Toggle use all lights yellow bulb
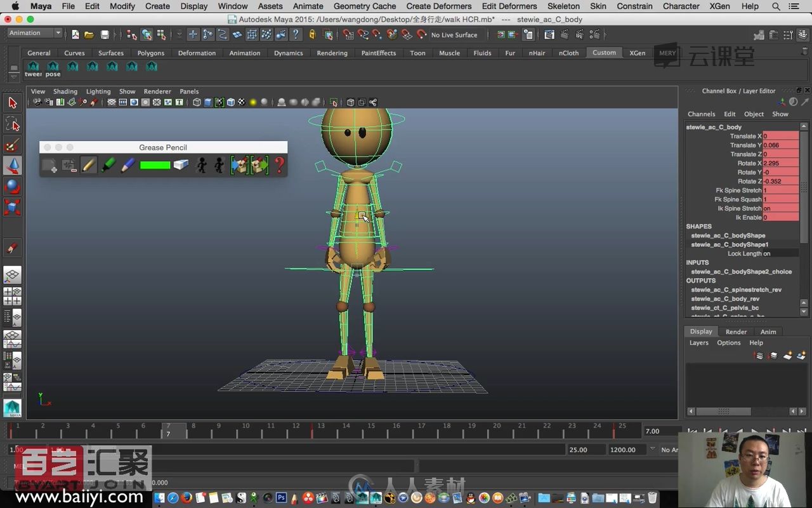The width and height of the screenshot is (812, 508). [252, 102]
